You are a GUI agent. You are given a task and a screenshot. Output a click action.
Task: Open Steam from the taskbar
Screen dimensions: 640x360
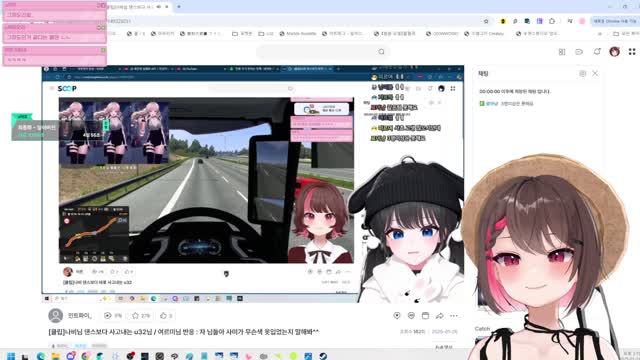pyautogui.click(x=323, y=356)
